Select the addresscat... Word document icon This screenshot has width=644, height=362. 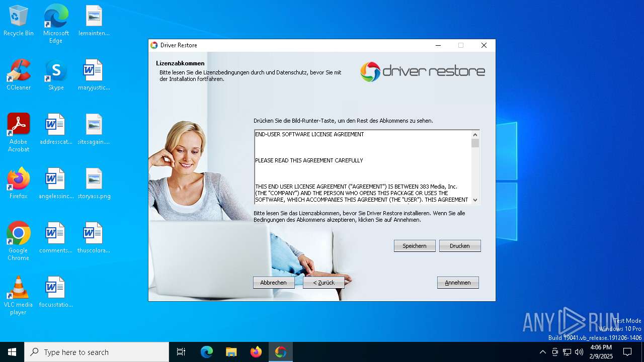click(x=56, y=129)
